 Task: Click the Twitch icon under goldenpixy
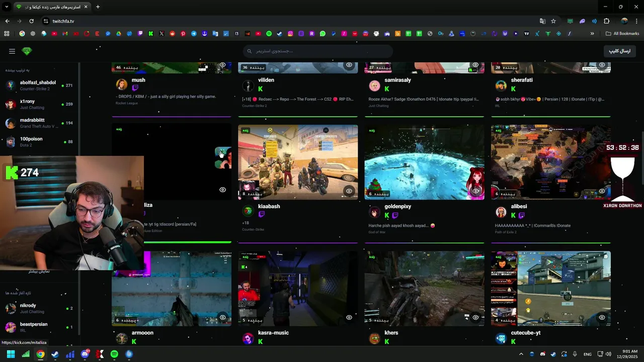395,215
